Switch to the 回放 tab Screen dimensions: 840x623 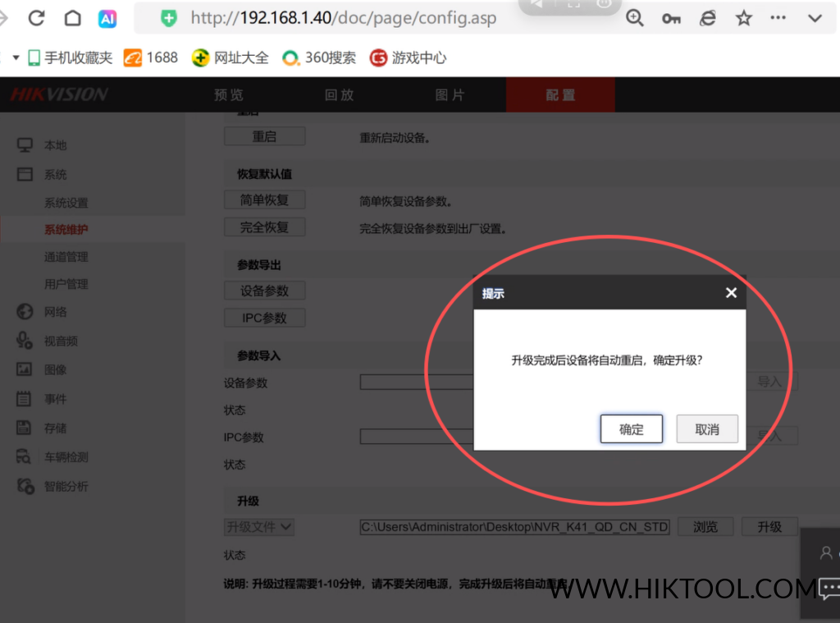point(339,95)
